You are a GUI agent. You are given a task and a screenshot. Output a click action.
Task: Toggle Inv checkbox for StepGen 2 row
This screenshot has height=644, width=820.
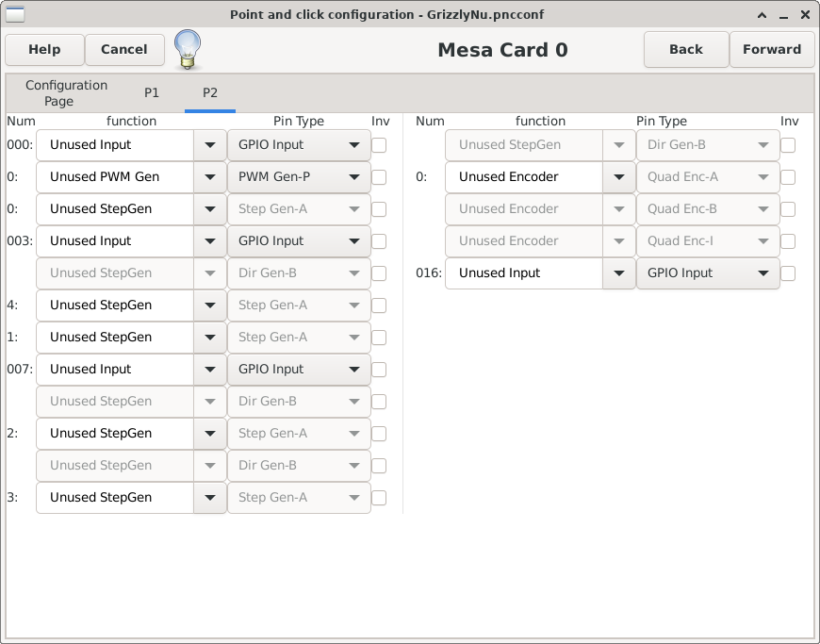point(379,434)
